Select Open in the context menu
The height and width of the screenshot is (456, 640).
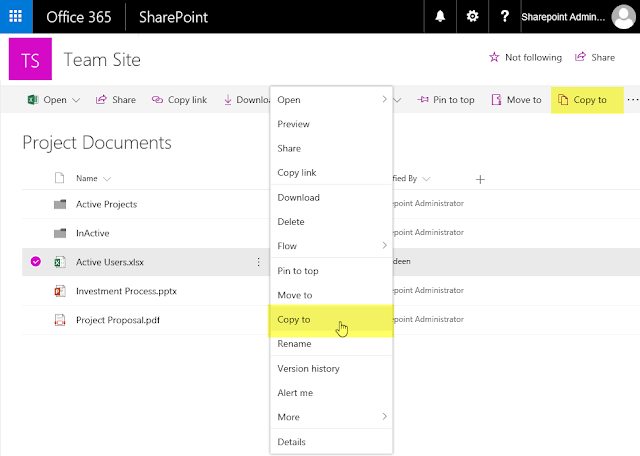(331, 100)
